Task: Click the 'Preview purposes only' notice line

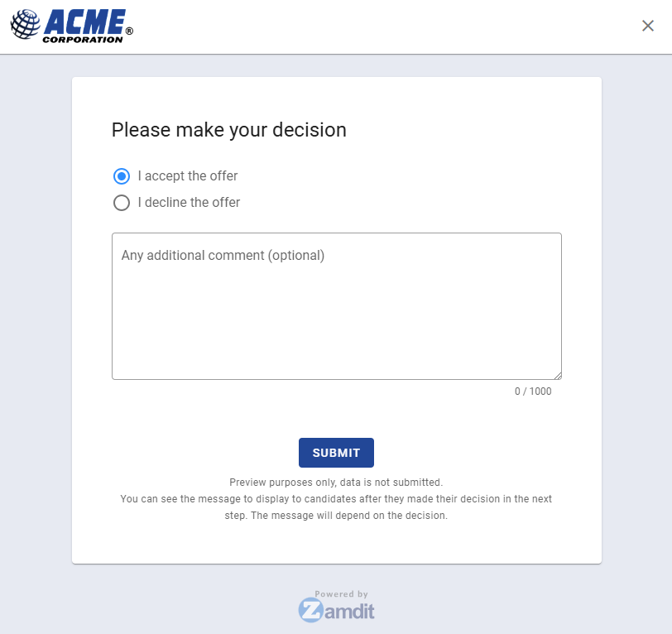Action: point(336,482)
